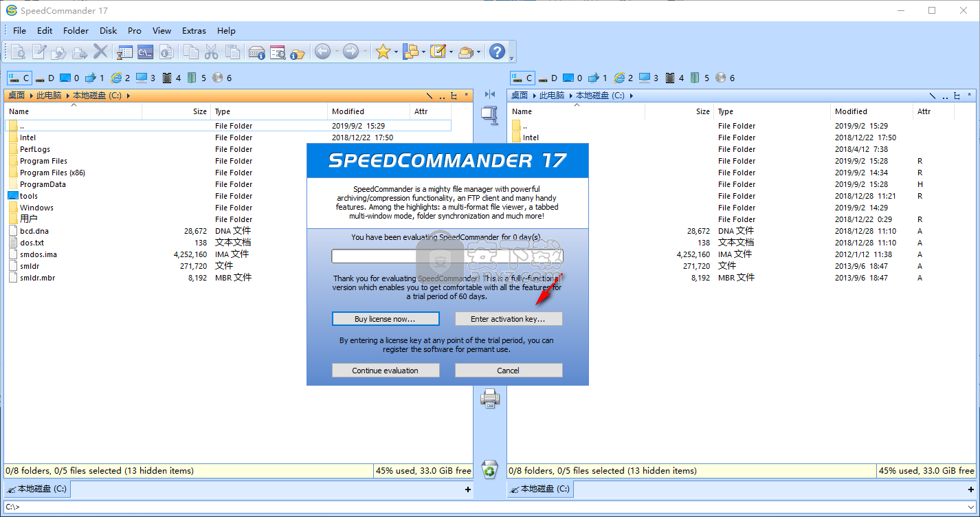Select drive 6 disc in right drive bar
The height and width of the screenshot is (517, 980).
(725, 78)
